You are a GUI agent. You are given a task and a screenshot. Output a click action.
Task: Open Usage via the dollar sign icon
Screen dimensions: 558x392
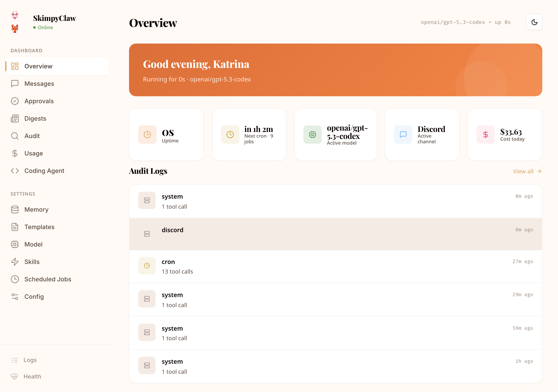(x=15, y=153)
